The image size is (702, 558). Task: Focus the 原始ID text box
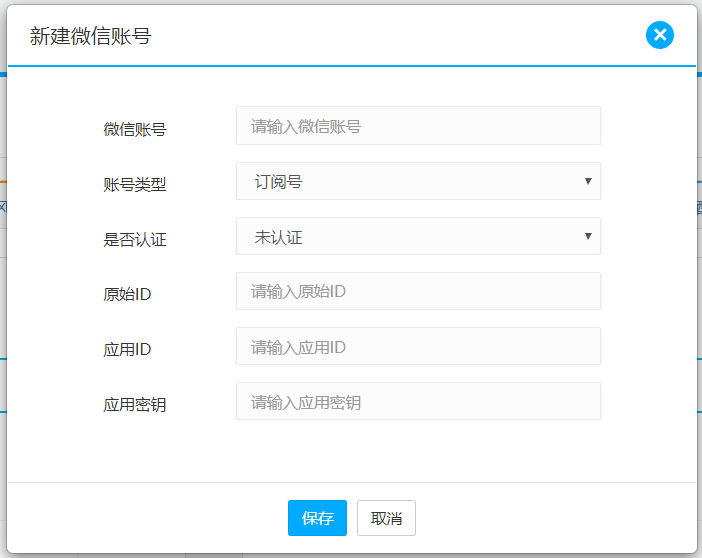(x=418, y=291)
